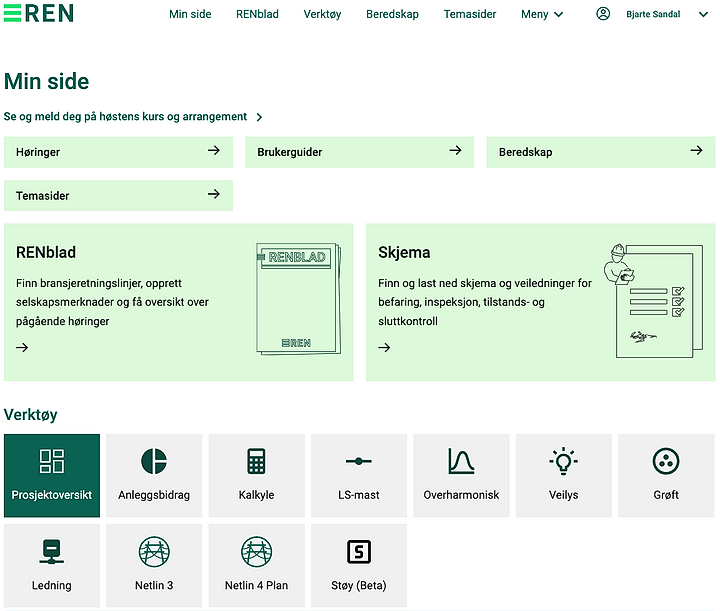Image resolution: width=720 pixels, height=611 pixels.
Task: Open the Anleggsbidrag pie chart tool
Action: click(x=154, y=475)
